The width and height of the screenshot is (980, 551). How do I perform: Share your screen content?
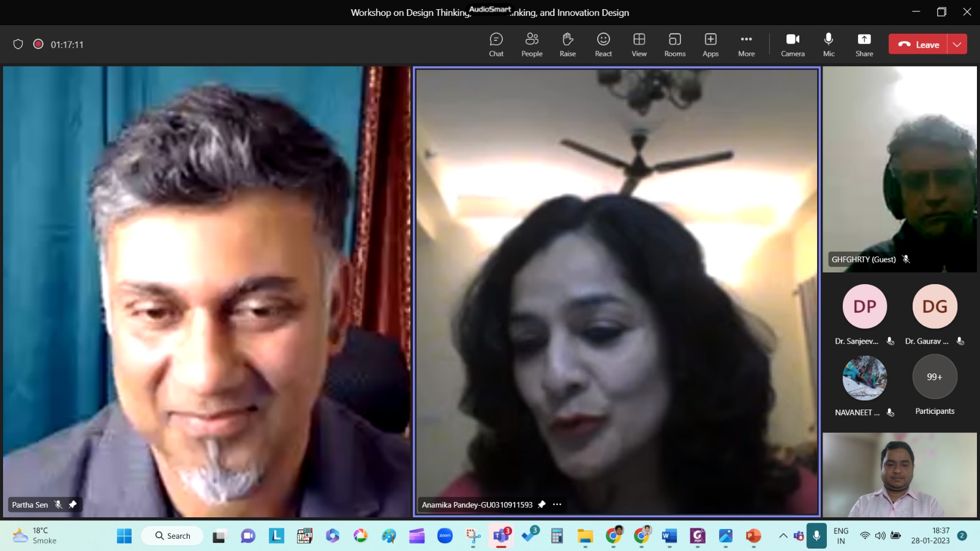(864, 45)
